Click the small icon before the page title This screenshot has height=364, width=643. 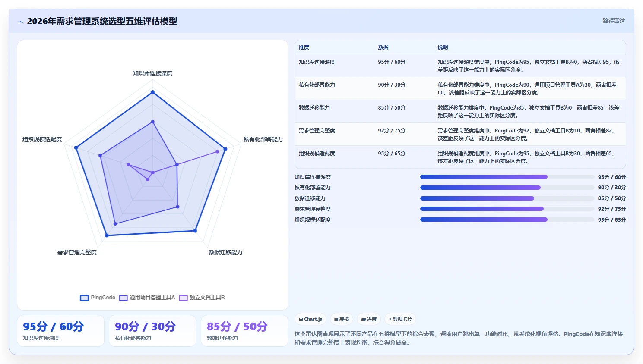pos(20,22)
